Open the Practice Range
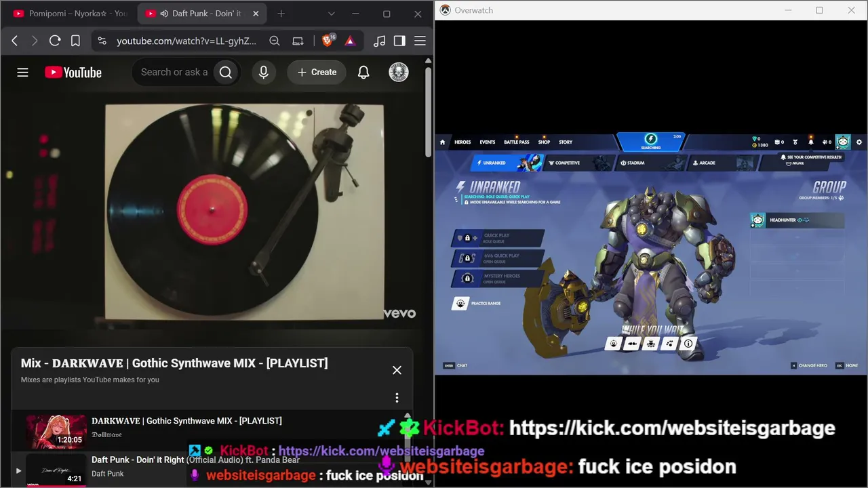868x488 pixels. click(x=477, y=303)
